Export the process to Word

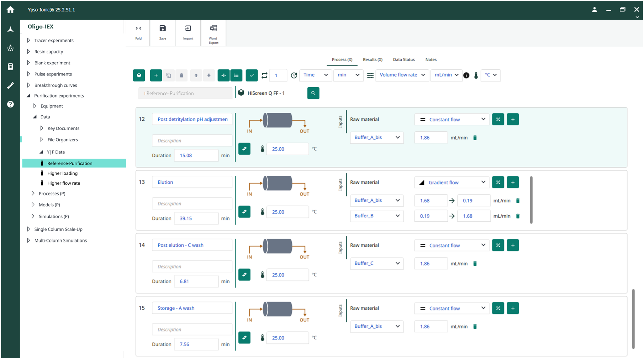213,33
